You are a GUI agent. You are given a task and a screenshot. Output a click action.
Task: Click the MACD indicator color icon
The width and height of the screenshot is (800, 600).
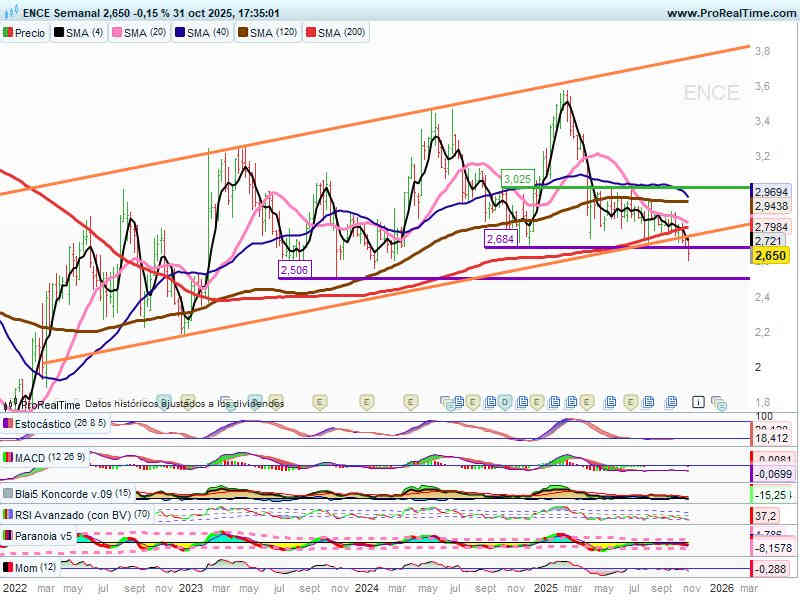click(x=8, y=457)
